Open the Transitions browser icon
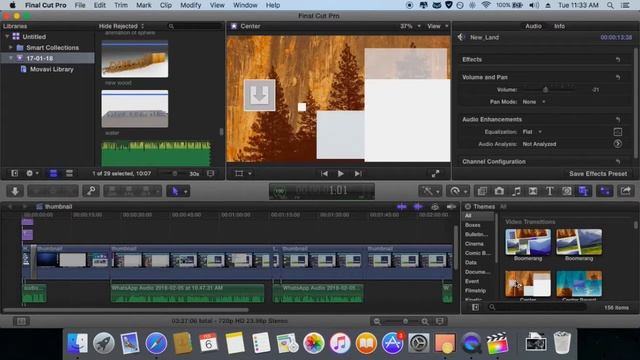Screen dimensions: 640x360 533,191
